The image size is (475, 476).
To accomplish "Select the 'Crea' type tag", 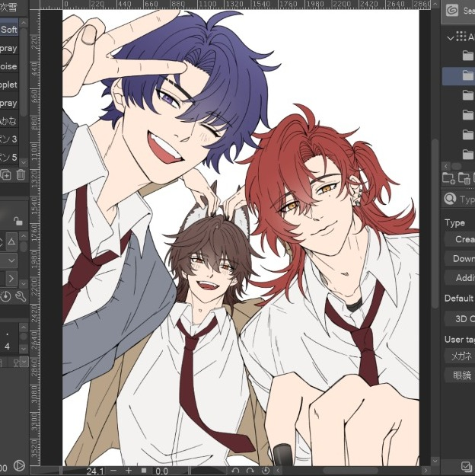I will 460,239.
